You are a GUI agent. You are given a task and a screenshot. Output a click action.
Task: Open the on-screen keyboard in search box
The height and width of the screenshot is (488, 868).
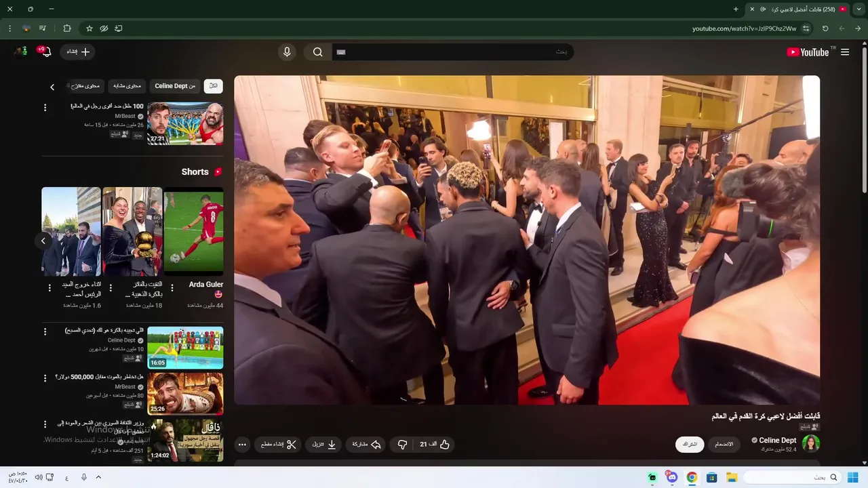point(341,52)
